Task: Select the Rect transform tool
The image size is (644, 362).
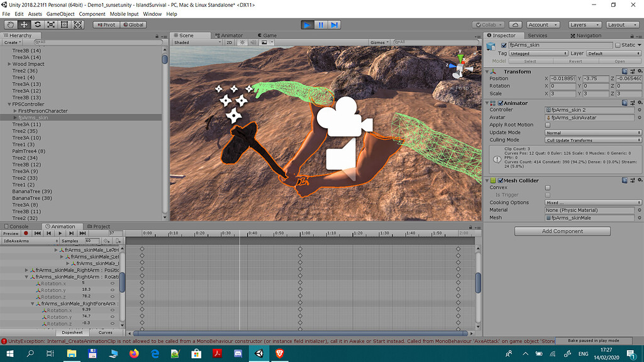Action: [x=65, y=25]
